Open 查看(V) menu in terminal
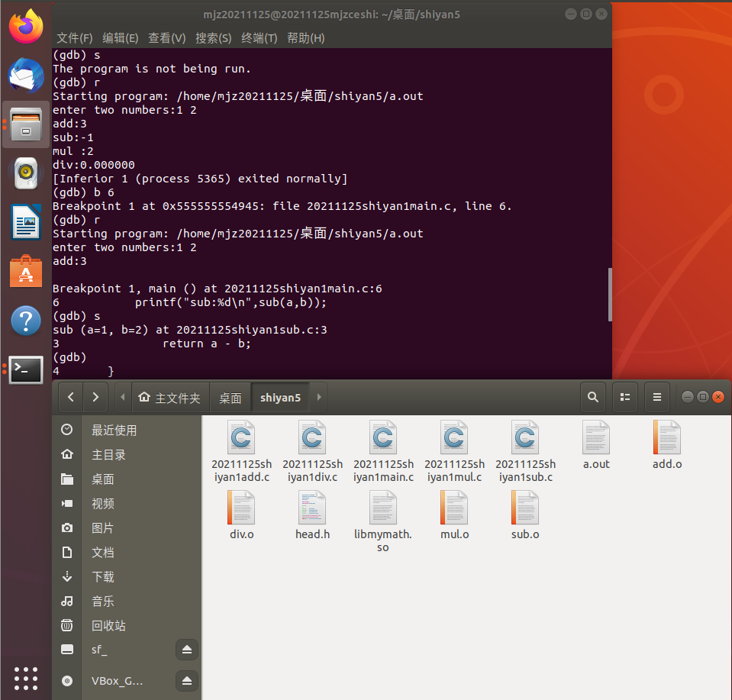Image resolution: width=732 pixels, height=700 pixels. click(x=166, y=38)
